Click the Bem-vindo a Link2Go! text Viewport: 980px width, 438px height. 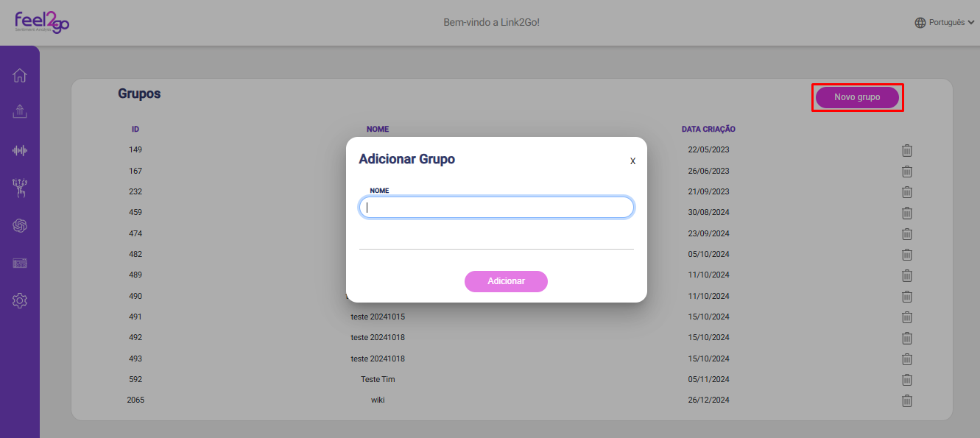[x=491, y=23]
